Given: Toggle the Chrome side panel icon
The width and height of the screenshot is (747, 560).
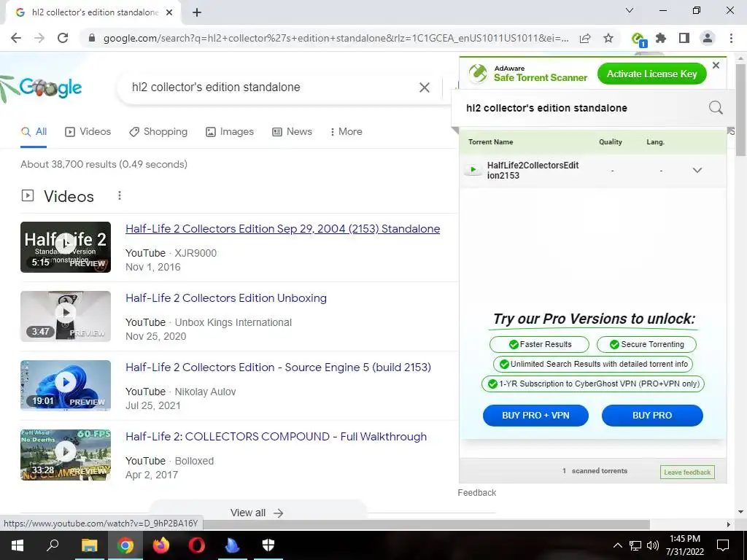Looking at the screenshot, I should point(684,38).
